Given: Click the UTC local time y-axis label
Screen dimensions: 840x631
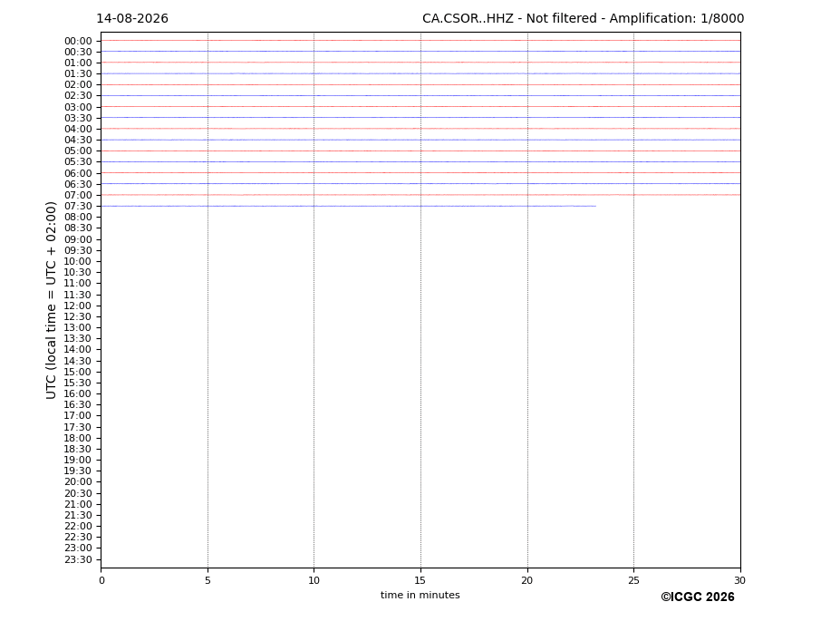Looking at the screenshot, I should 51,300.
